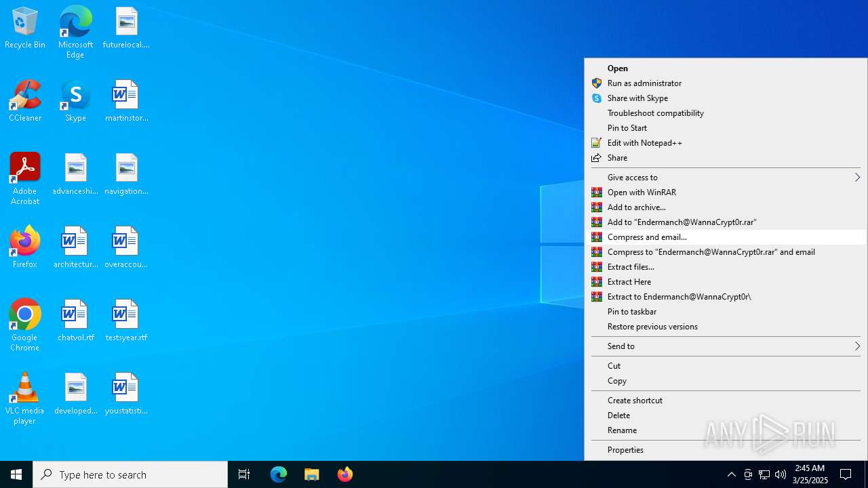The width and height of the screenshot is (868, 488).
Task: Click the Share menu entry
Action: click(x=726, y=158)
